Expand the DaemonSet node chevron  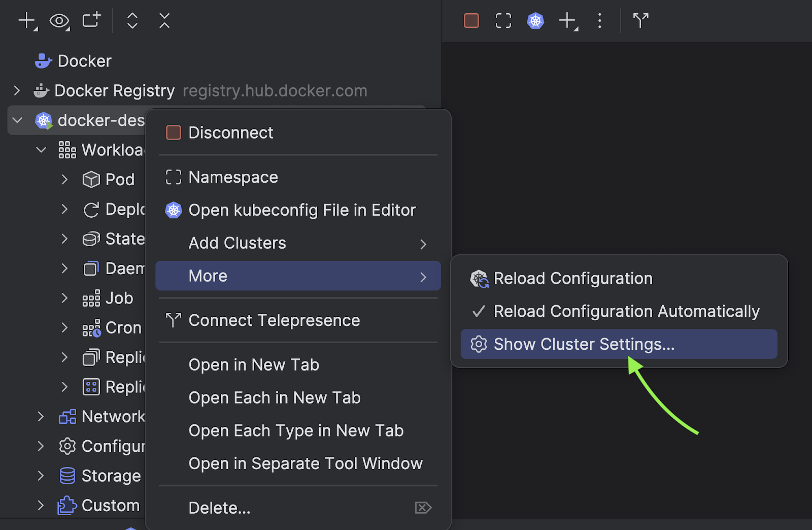pyautogui.click(x=64, y=269)
